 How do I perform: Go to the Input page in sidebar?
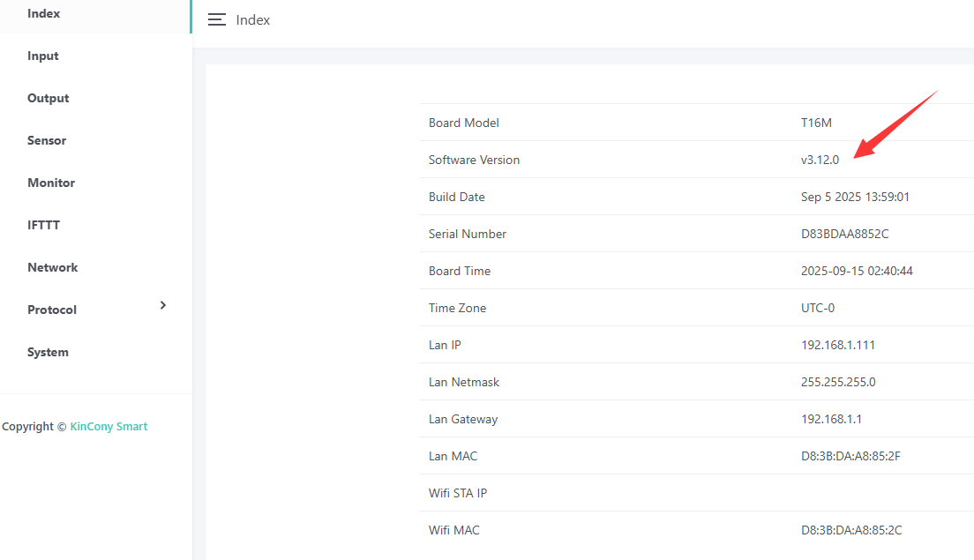pos(42,56)
